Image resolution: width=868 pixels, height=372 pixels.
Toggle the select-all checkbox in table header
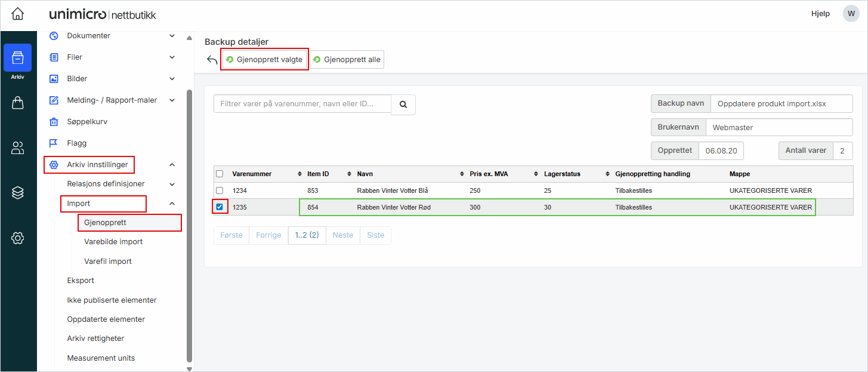pos(220,174)
